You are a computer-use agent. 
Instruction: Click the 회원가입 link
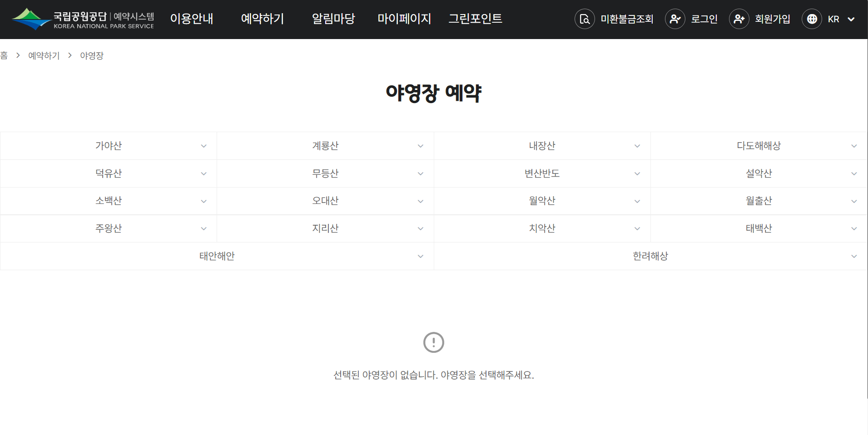[x=773, y=19]
